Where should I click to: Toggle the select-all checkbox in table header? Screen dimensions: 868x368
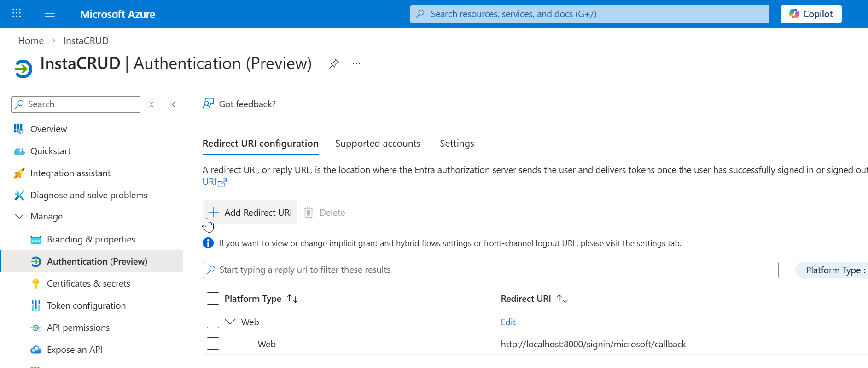coord(213,299)
